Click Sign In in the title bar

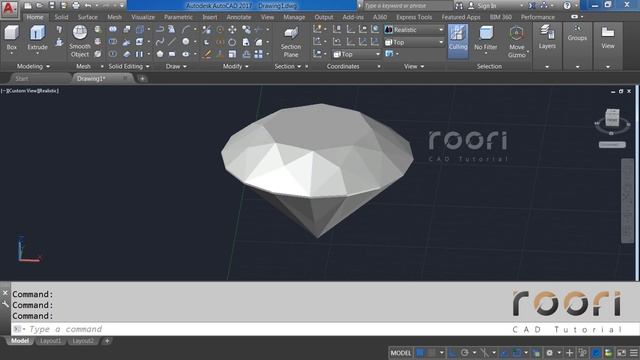pyautogui.click(x=482, y=6)
